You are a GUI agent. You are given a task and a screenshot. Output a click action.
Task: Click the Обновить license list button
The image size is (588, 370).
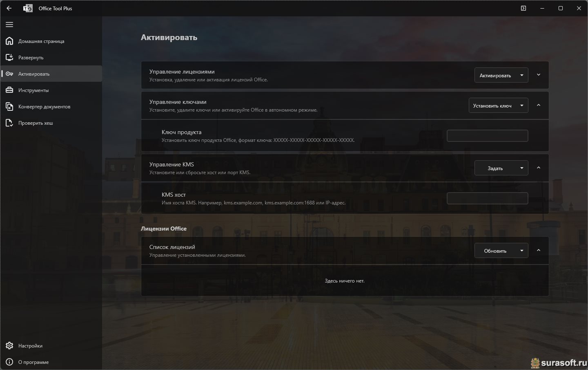coord(495,251)
